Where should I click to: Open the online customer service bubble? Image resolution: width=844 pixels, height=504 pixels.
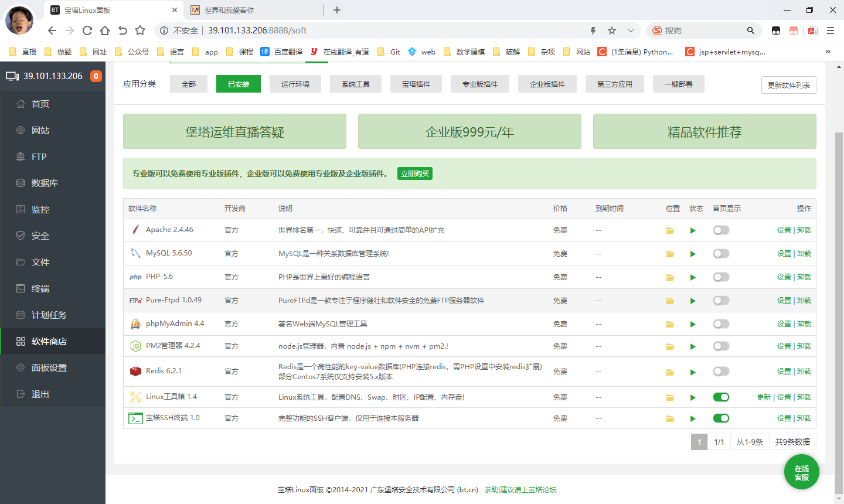pos(801,472)
